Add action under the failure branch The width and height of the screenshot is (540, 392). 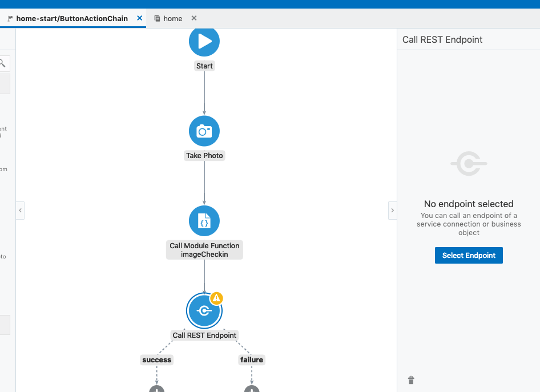(x=252, y=389)
